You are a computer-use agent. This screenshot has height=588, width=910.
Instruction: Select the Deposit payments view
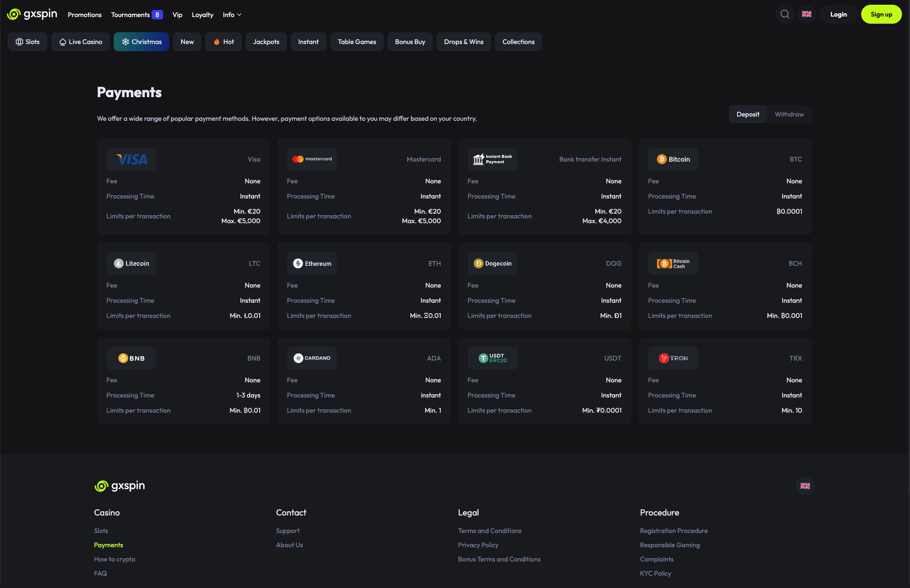(x=747, y=114)
